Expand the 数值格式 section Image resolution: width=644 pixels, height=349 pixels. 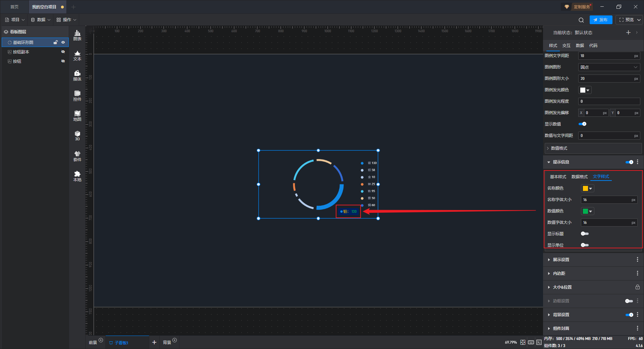[x=593, y=148]
